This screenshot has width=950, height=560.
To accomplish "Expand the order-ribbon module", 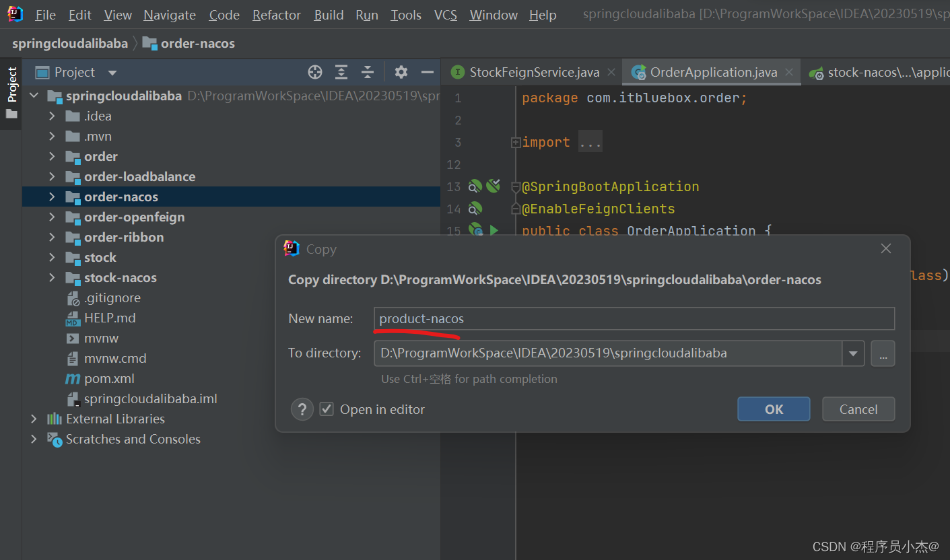I will click(52, 237).
